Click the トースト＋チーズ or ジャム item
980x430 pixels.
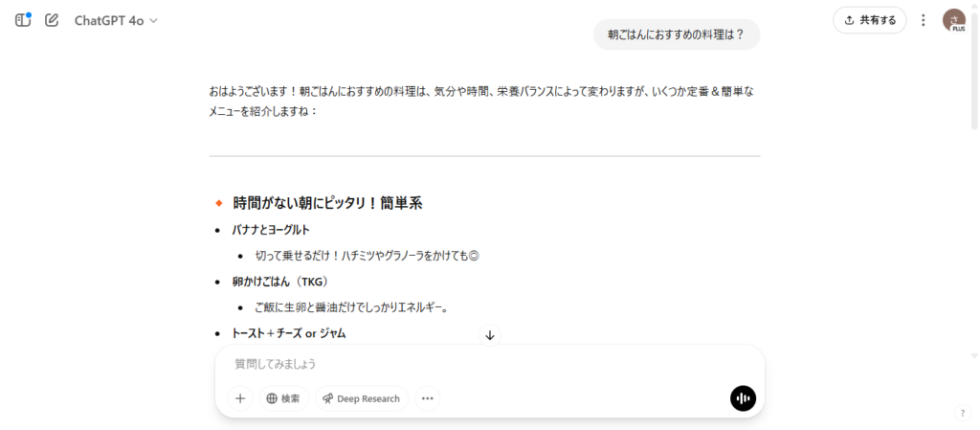point(289,333)
